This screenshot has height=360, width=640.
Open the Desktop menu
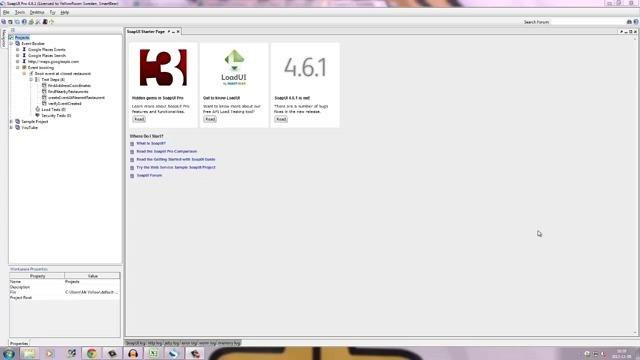click(37, 13)
